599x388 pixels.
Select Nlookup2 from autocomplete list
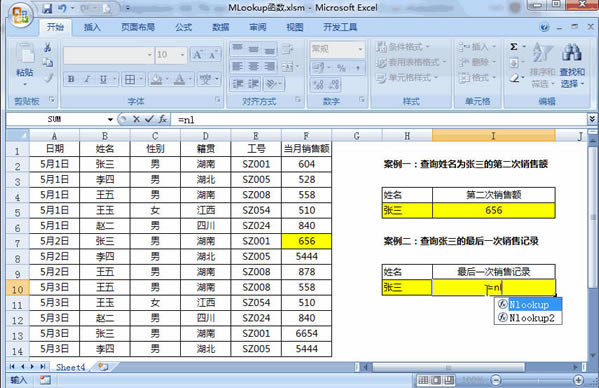tap(528, 318)
